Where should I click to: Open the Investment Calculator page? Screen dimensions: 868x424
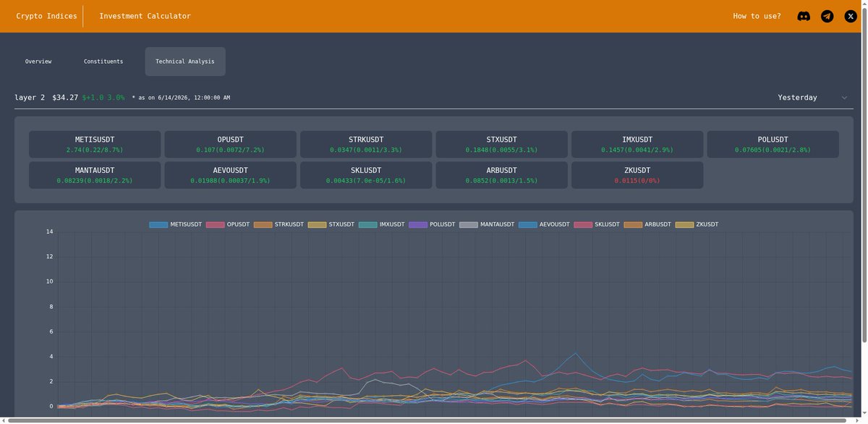point(145,16)
